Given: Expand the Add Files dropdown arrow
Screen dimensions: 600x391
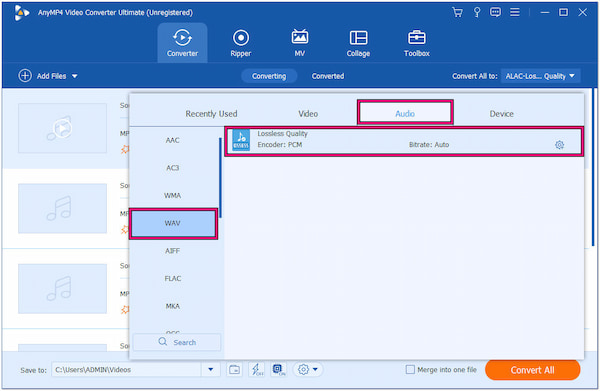Looking at the screenshot, I should pos(75,76).
